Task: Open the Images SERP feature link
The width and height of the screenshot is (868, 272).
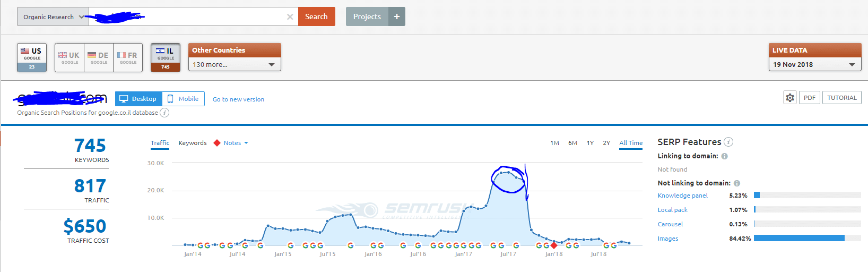Action: 668,239
